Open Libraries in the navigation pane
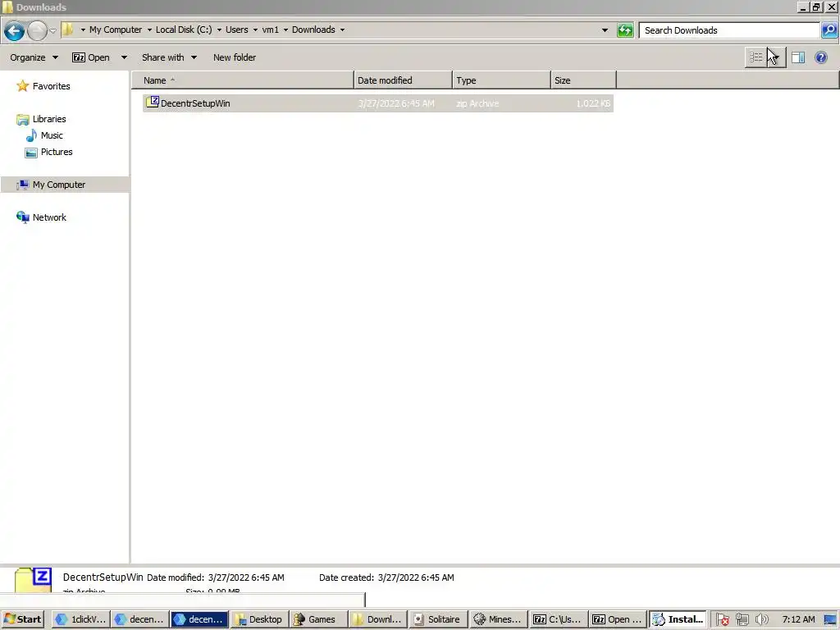This screenshot has height=630, width=840. [x=49, y=119]
